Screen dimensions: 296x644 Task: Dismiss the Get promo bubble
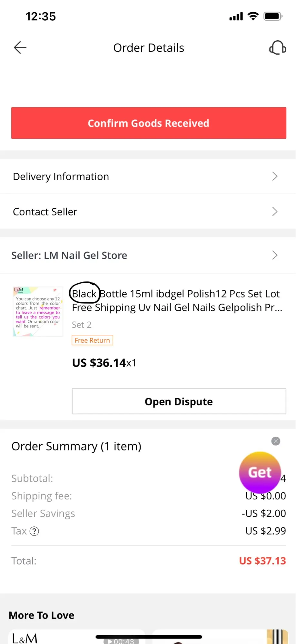tap(276, 441)
